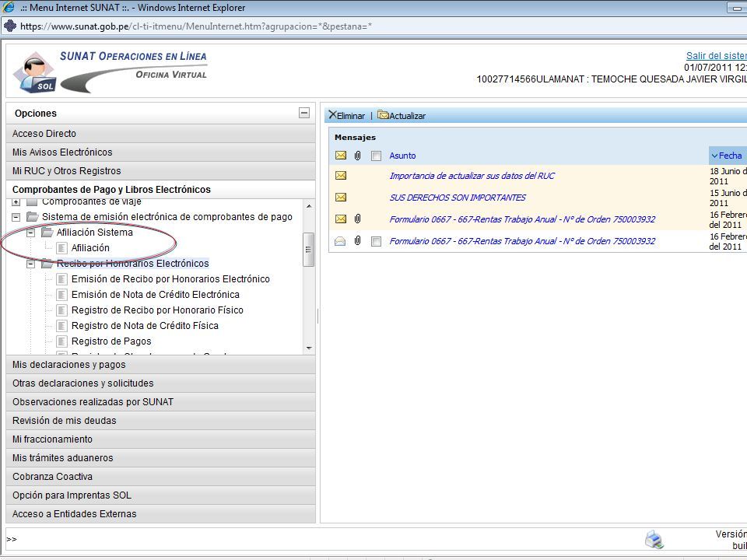Open the Acceso Directo menu section
747x560 pixels.
pyautogui.click(x=160, y=134)
